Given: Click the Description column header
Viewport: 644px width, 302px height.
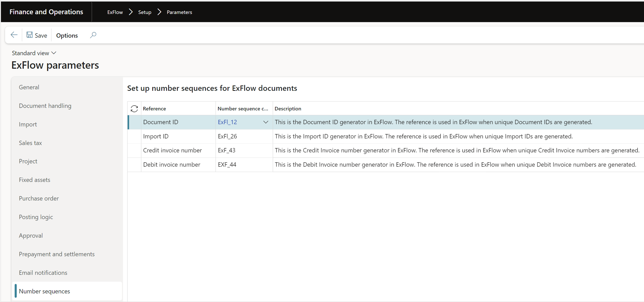Looking at the screenshot, I should (x=288, y=109).
